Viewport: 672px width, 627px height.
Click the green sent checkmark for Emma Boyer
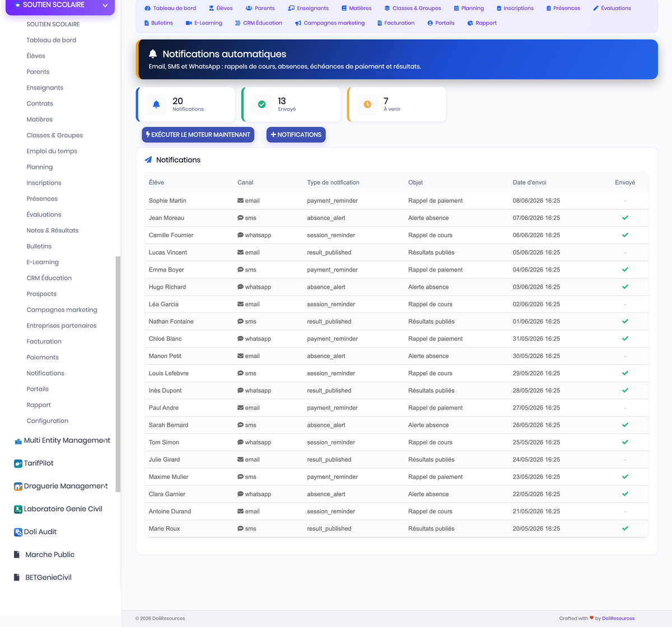[625, 269]
